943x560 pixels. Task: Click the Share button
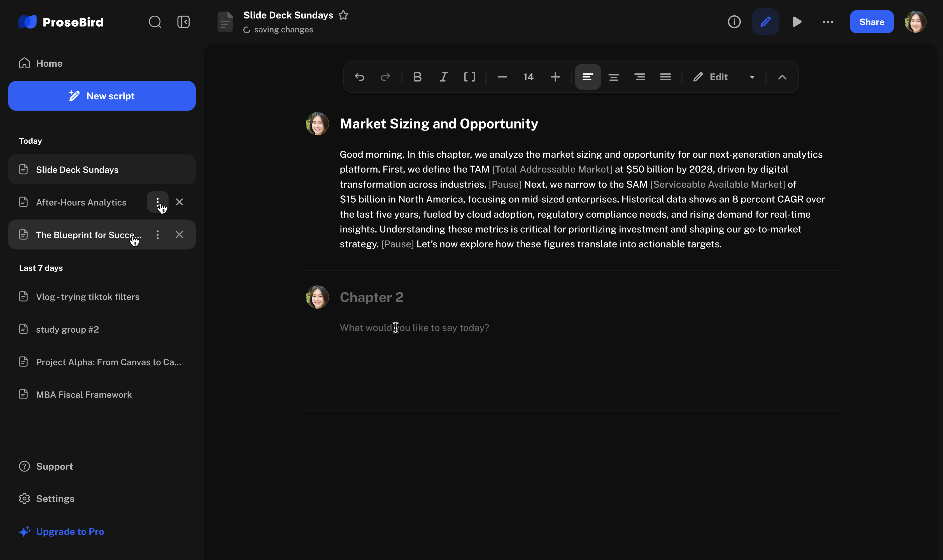pyautogui.click(x=872, y=22)
